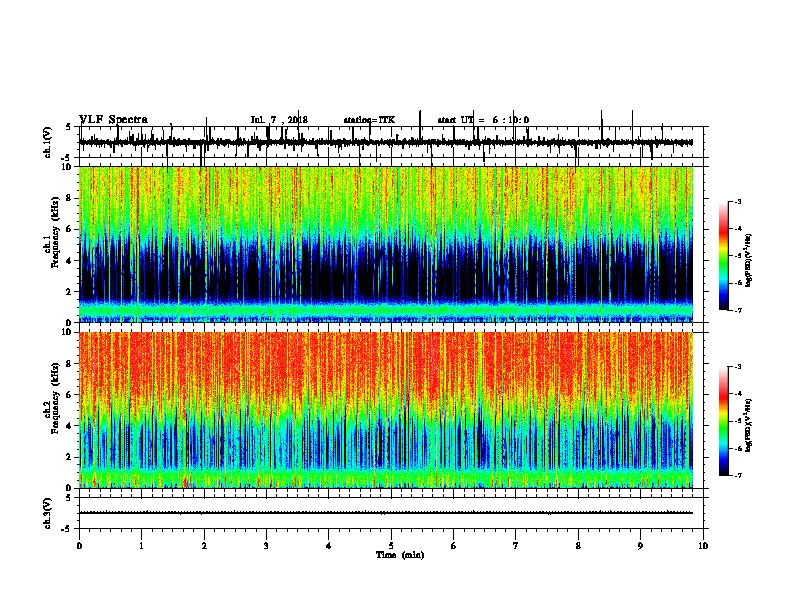Viewport: 792px width, 612px height.
Task: Click the "6" tick on the time axis
Action: pos(454,546)
